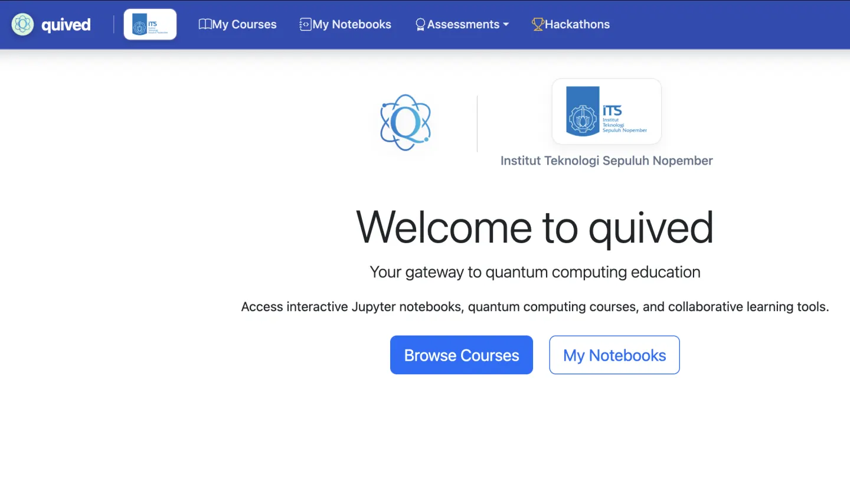Click the quived brand name text
The image size is (850, 504).
(x=66, y=25)
